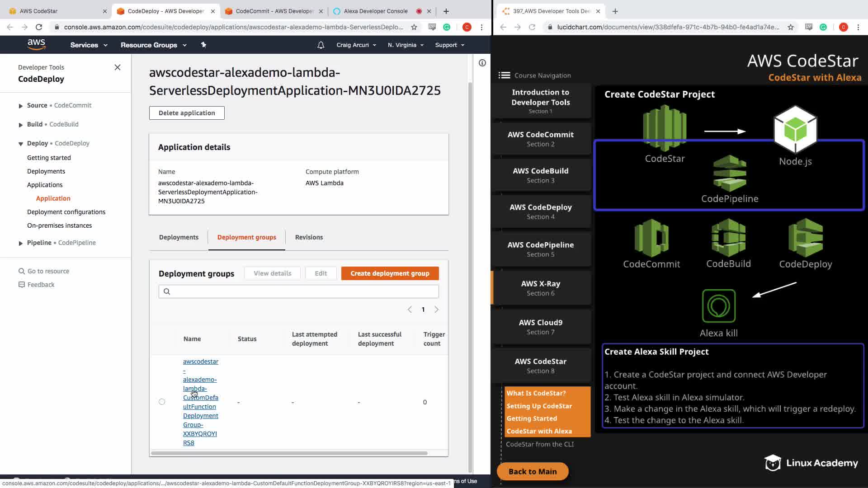Click the Alexa skill icon

[718, 306]
